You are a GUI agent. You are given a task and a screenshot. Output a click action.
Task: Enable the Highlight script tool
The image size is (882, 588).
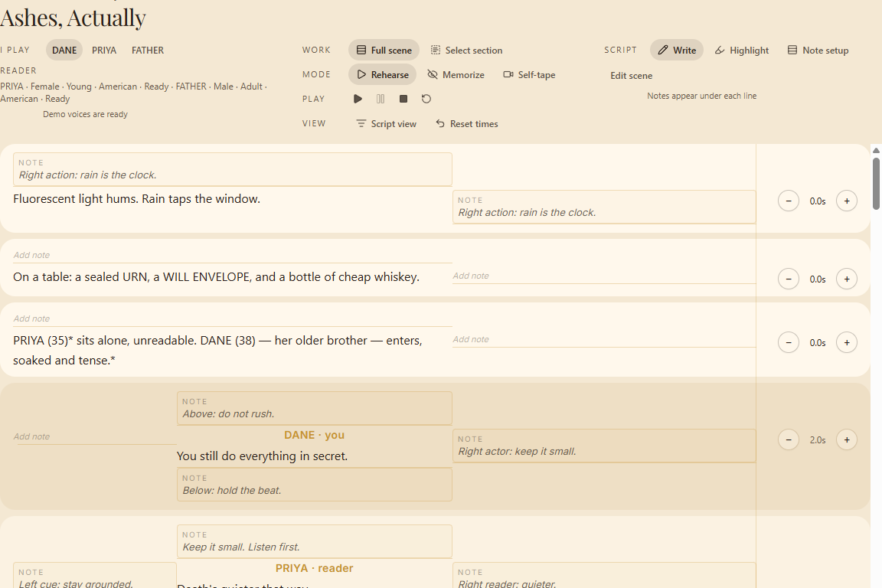coord(741,50)
